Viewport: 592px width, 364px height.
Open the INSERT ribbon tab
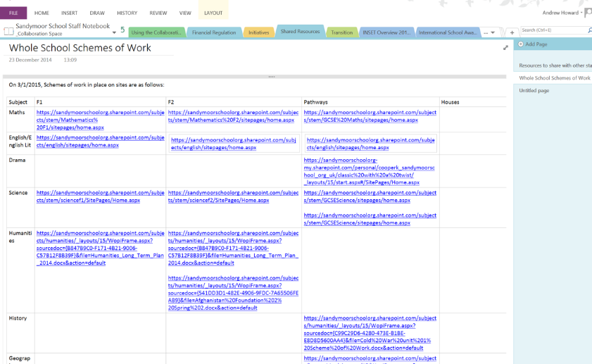(x=70, y=13)
